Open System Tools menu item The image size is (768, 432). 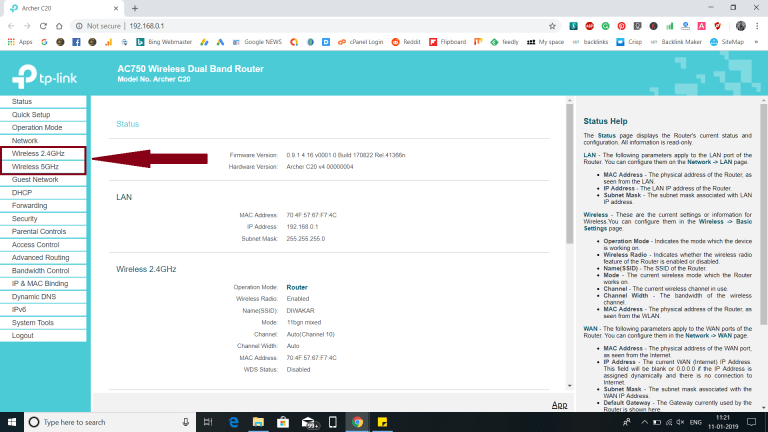(x=33, y=322)
